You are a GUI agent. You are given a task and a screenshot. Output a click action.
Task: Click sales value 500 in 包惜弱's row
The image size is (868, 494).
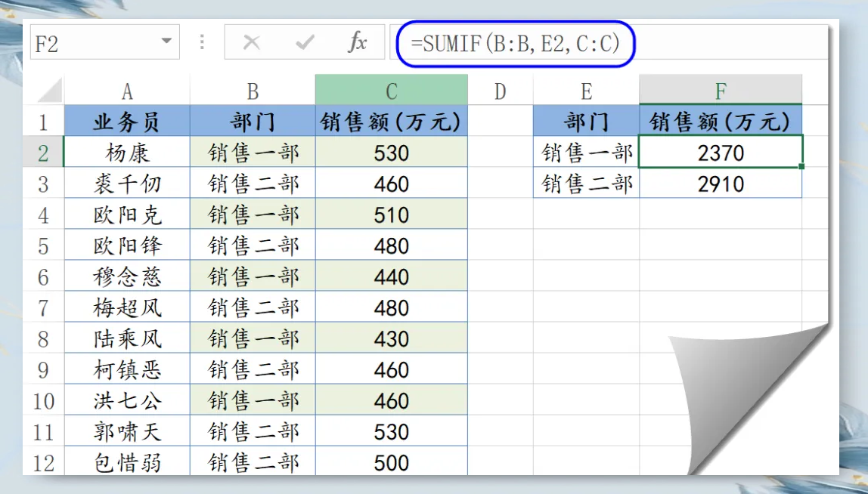click(392, 461)
